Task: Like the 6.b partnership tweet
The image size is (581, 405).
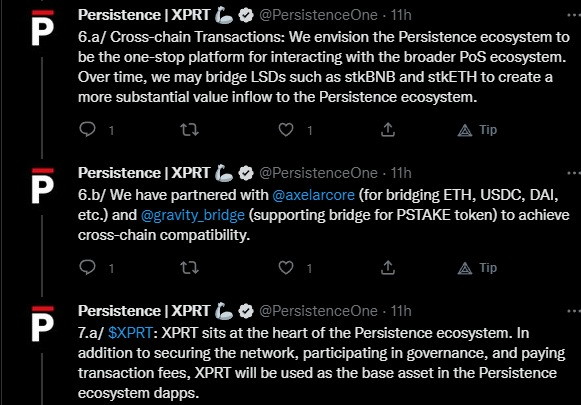Action: tap(286, 268)
